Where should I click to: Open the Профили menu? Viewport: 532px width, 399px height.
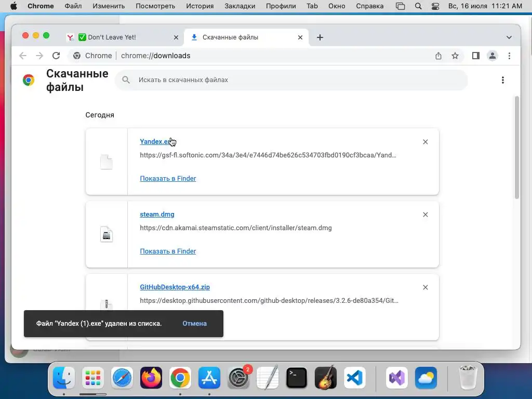coord(281,6)
